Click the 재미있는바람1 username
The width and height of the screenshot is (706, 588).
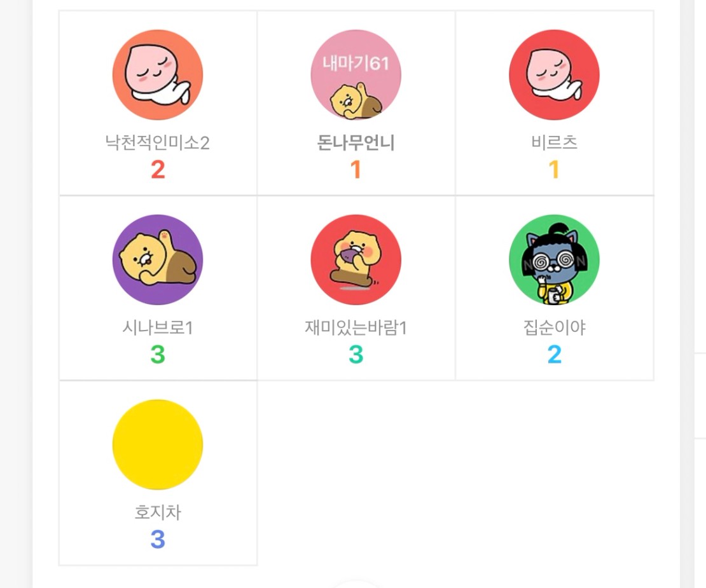pos(356,328)
